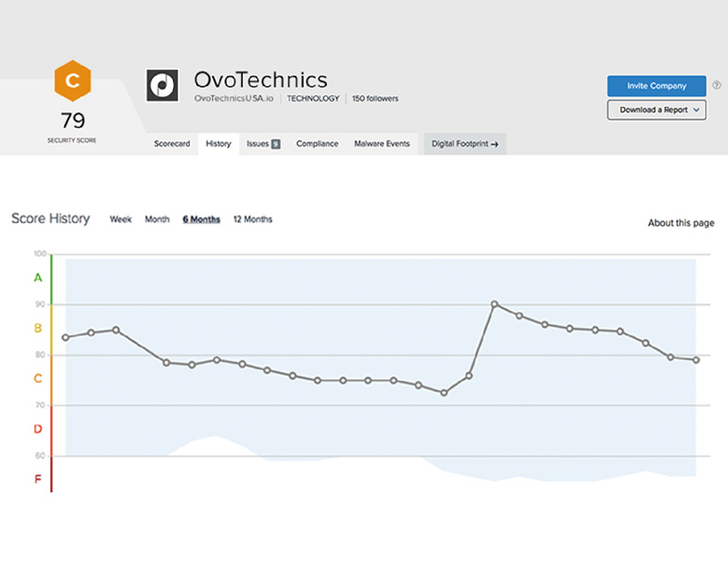Click the help question mark icon
This screenshot has height=567, width=728.
[716, 85]
